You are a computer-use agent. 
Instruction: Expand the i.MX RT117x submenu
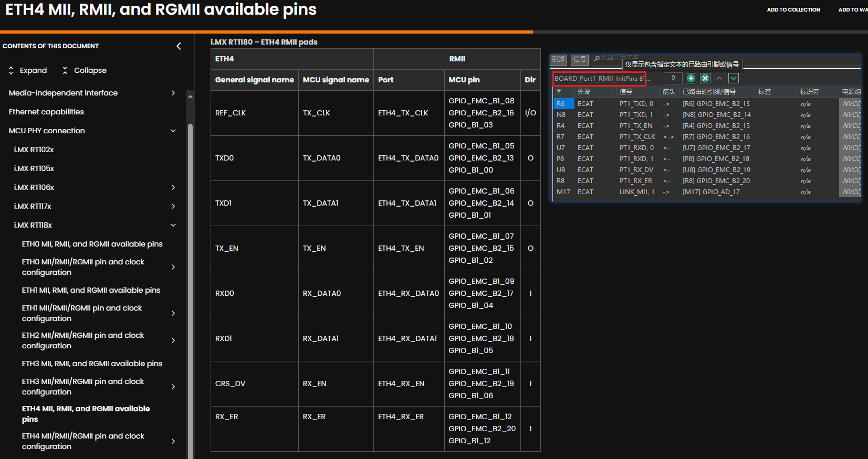click(x=173, y=206)
